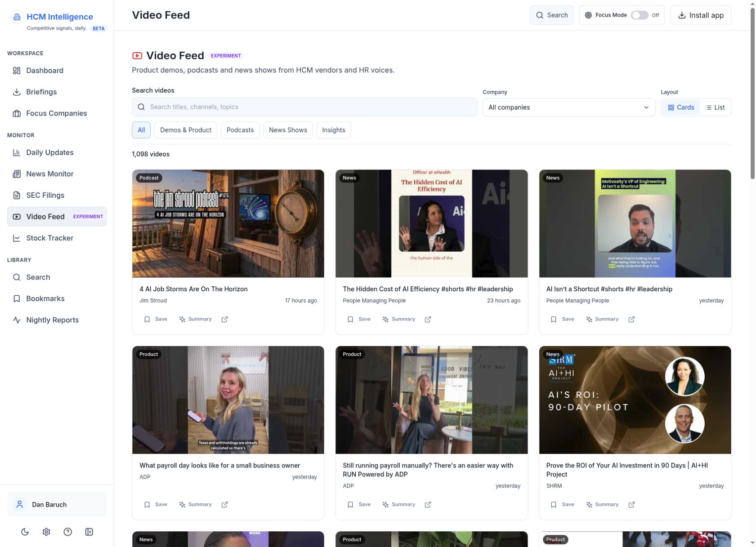This screenshot has height=547, width=756.
Task: Summarize AI Isn't a Shortcut video
Action: [x=602, y=319]
